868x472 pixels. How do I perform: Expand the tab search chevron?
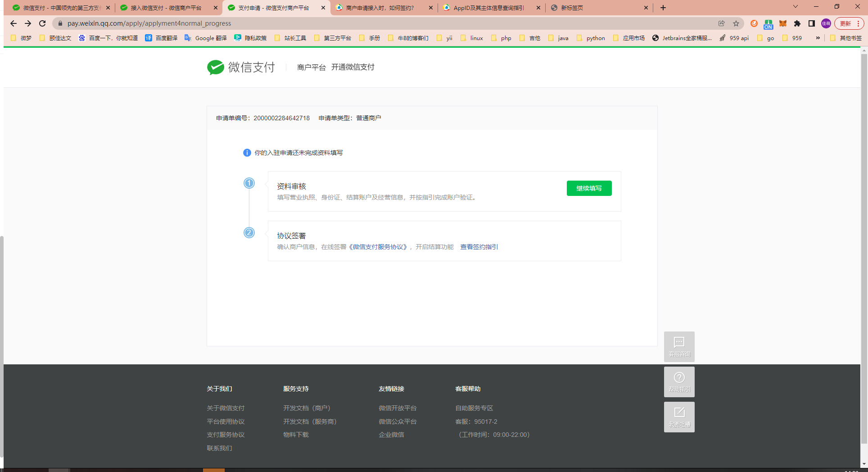(796, 7)
